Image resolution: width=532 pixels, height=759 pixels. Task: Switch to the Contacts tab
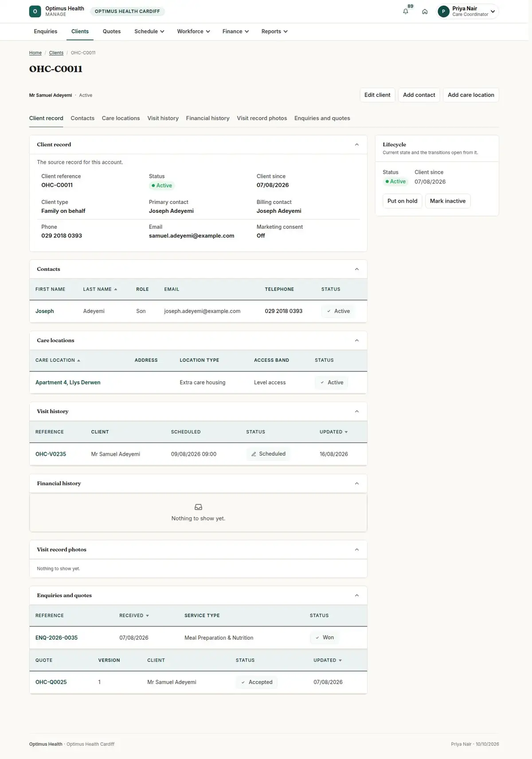click(82, 118)
